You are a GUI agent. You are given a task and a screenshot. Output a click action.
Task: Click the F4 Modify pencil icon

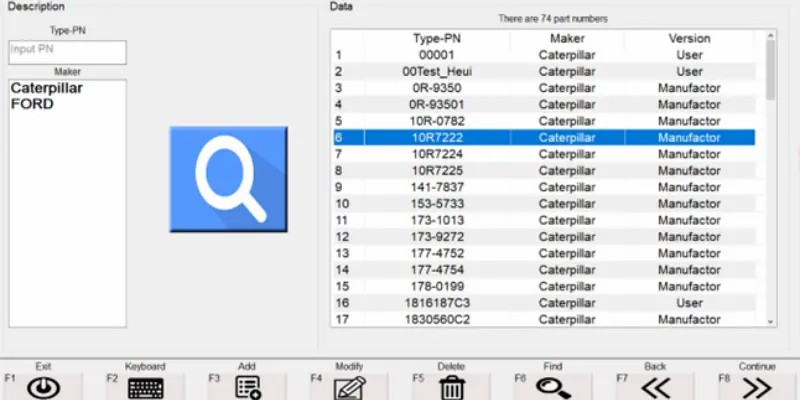click(x=349, y=388)
